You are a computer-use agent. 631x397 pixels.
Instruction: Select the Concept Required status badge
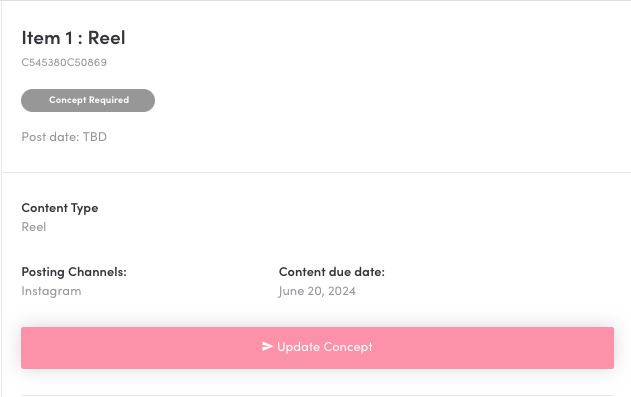pyautogui.click(x=88, y=101)
